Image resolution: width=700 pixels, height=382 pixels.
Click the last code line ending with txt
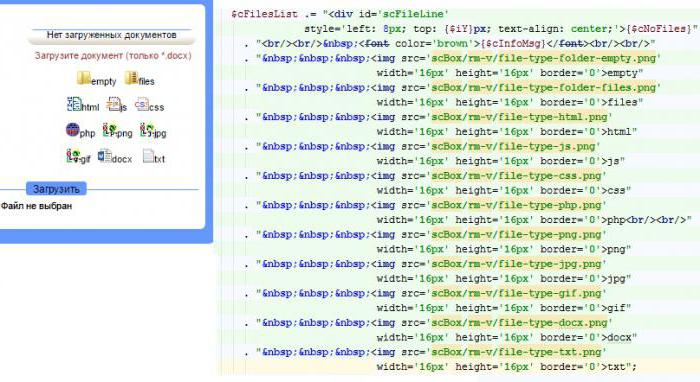click(507, 367)
